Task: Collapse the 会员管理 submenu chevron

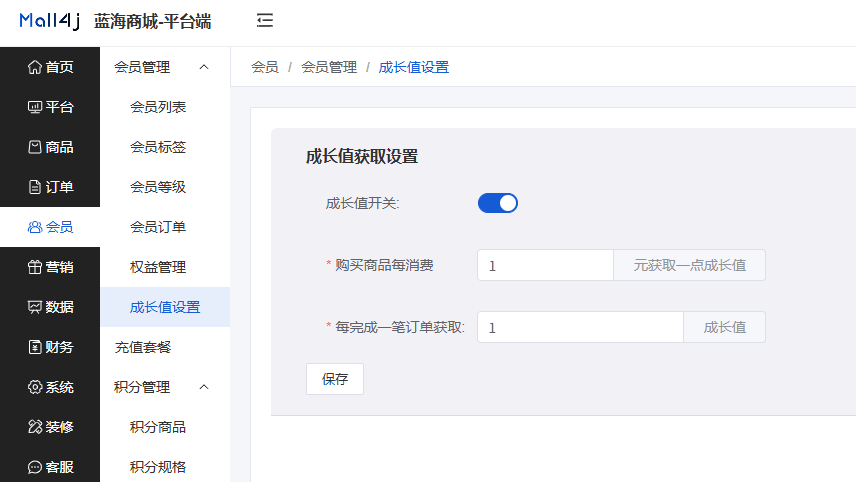Action: click(204, 67)
